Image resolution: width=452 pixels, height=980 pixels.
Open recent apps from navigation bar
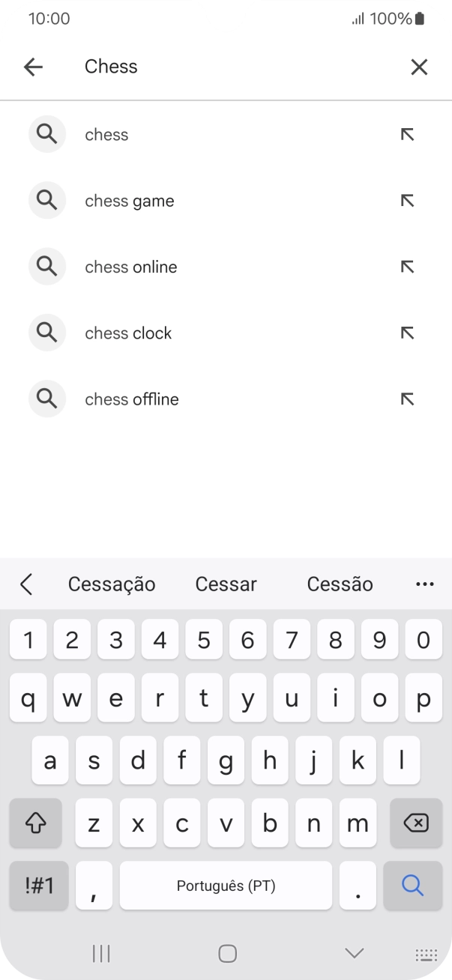pos(100,954)
